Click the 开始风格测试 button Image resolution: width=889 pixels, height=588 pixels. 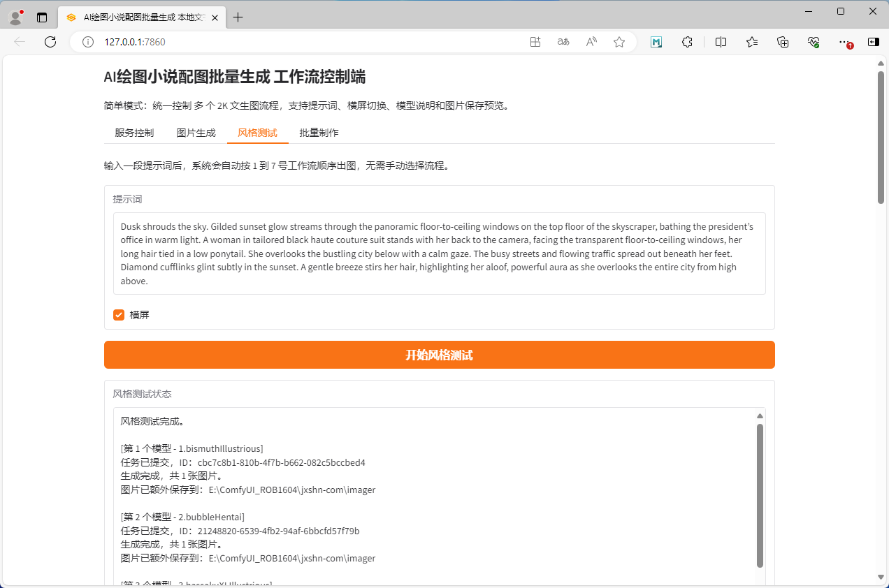[x=439, y=355]
